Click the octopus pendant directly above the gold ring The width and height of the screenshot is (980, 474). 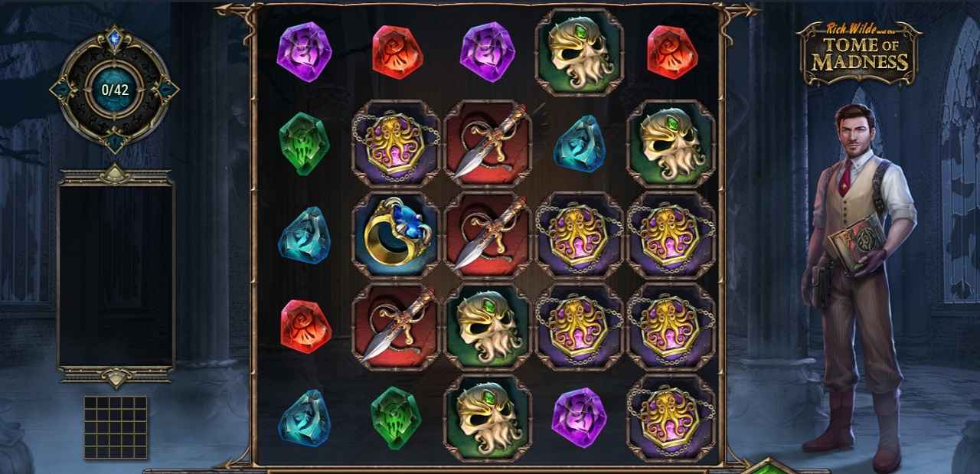[x=396, y=143]
